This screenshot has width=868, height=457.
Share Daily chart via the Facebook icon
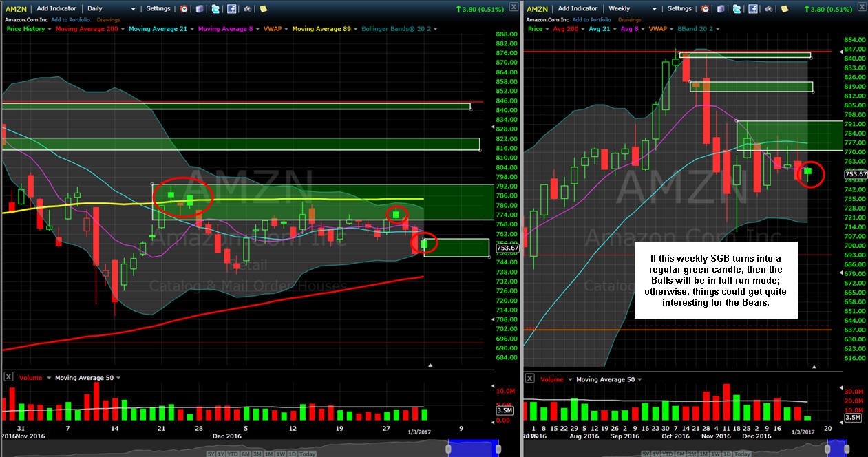pyautogui.click(x=232, y=9)
